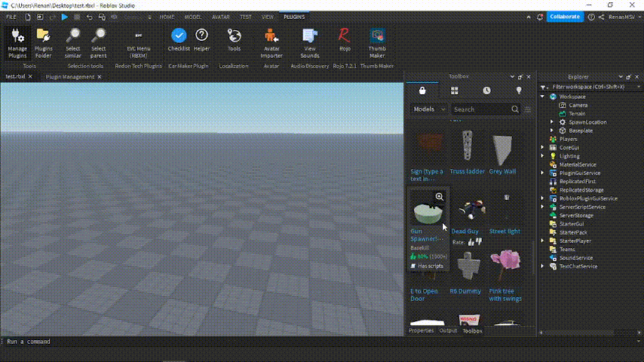The width and height of the screenshot is (644, 362).
Task: Open EVC Menu (RBXM) plugin
Action: pos(139,43)
